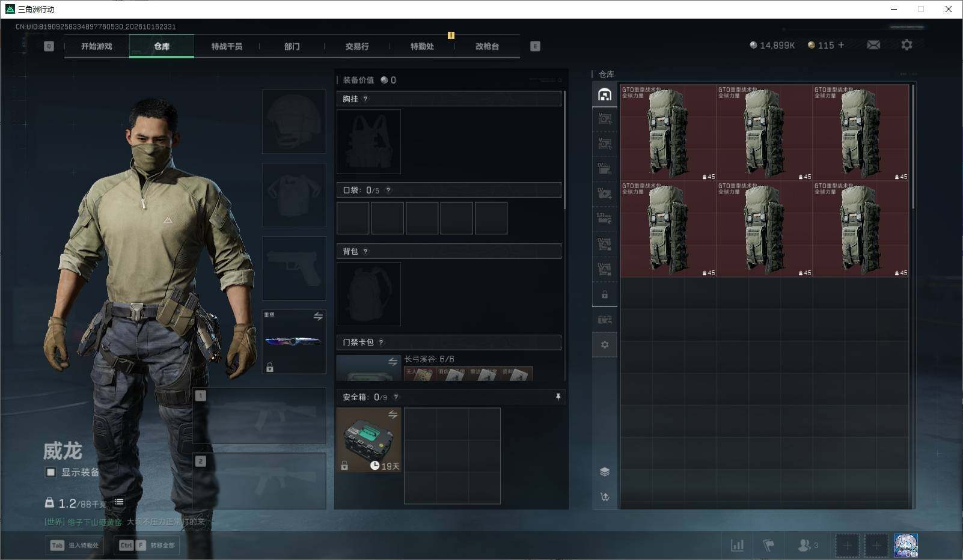Swap the safe box container
Image resolution: width=963 pixels, height=560 pixels.
(393, 415)
